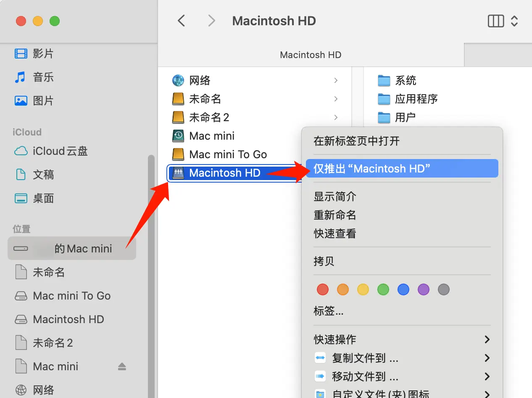Screen dimensions: 532x398
Task: Open the 用户 folder
Action: (397, 117)
